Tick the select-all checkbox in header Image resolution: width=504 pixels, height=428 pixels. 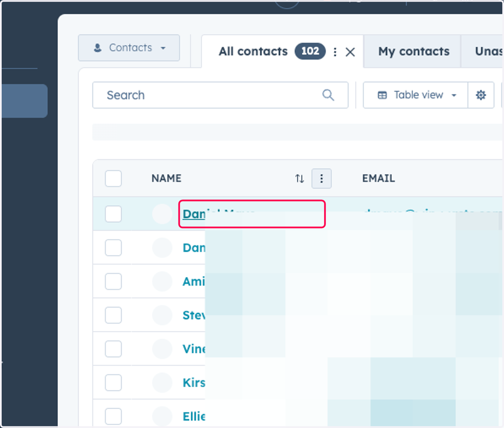pos(113,179)
